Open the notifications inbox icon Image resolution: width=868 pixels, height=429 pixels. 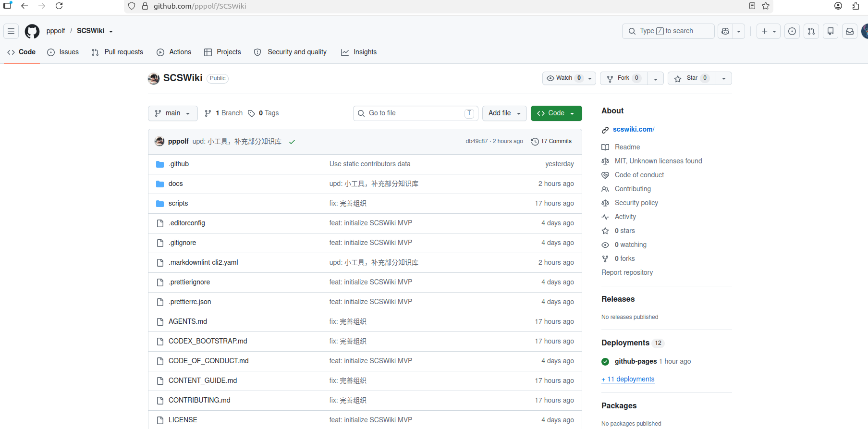pyautogui.click(x=850, y=31)
